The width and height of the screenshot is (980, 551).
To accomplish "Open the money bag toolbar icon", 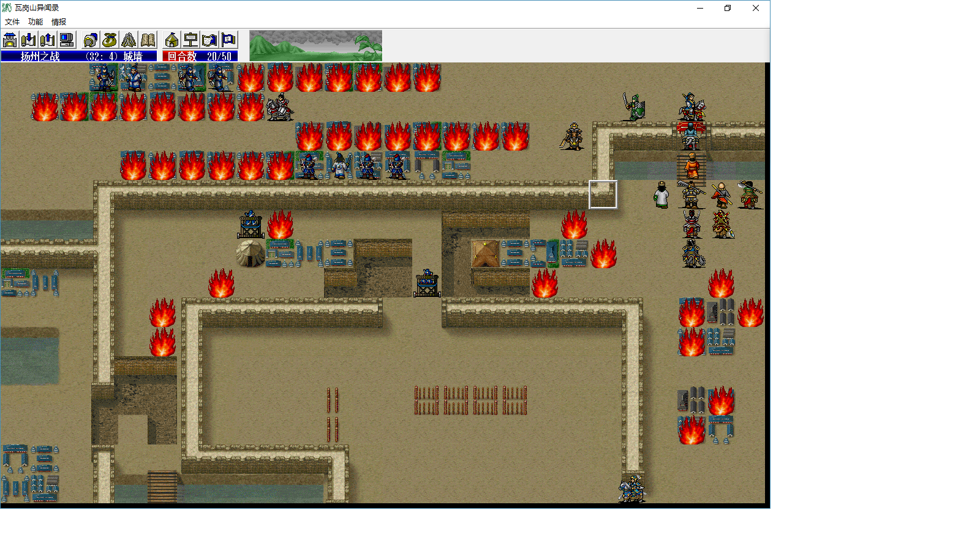I will (110, 40).
